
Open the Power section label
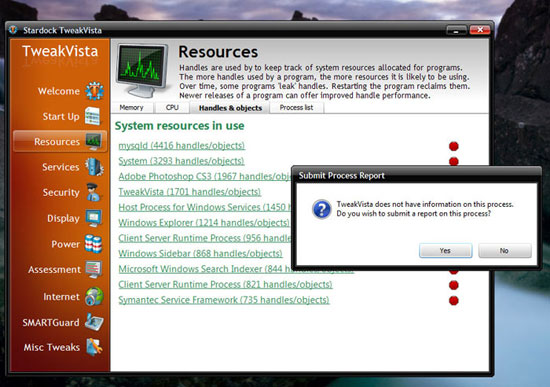pos(65,244)
